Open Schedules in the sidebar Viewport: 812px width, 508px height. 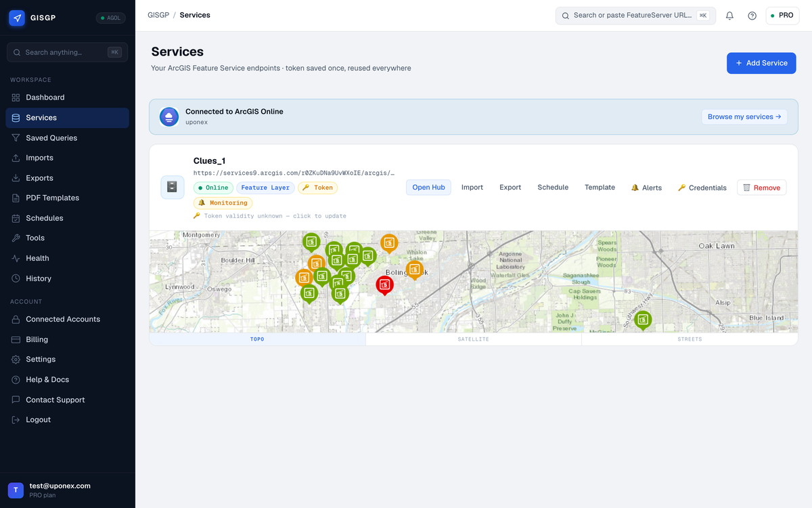[67, 218]
